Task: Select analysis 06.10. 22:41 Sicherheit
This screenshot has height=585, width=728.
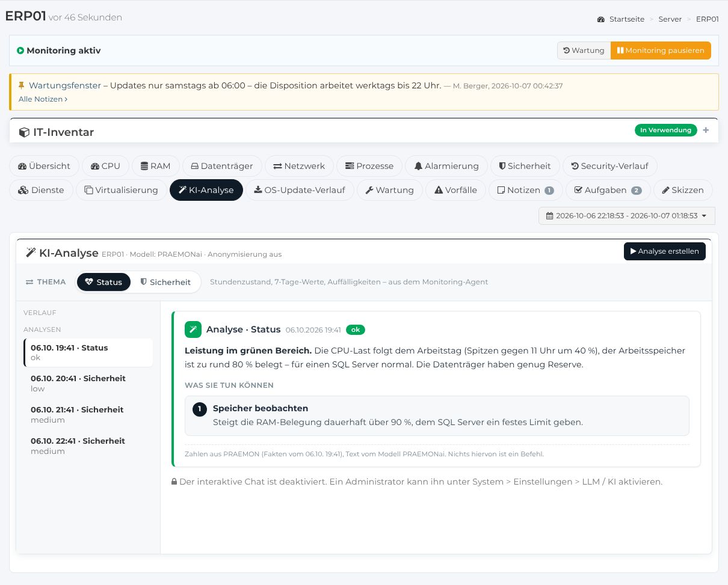Action: click(88, 446)
